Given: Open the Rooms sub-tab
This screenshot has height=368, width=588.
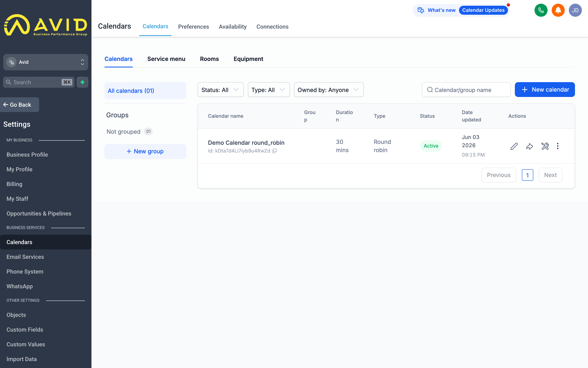Looking at the screenshot, I should pos(209,59).
